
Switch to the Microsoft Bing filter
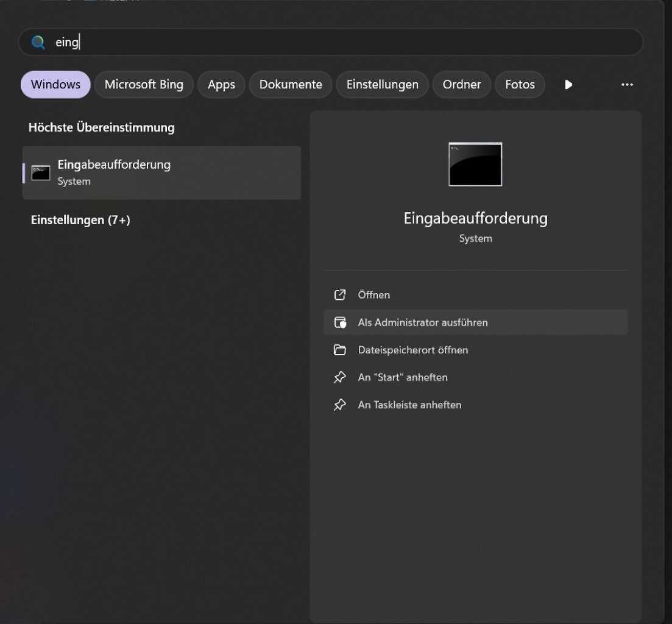[144, 85]
